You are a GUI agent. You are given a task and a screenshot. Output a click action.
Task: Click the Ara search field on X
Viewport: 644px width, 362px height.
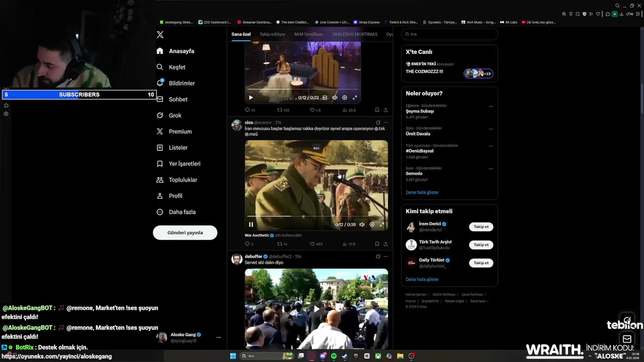click(449, 34)
